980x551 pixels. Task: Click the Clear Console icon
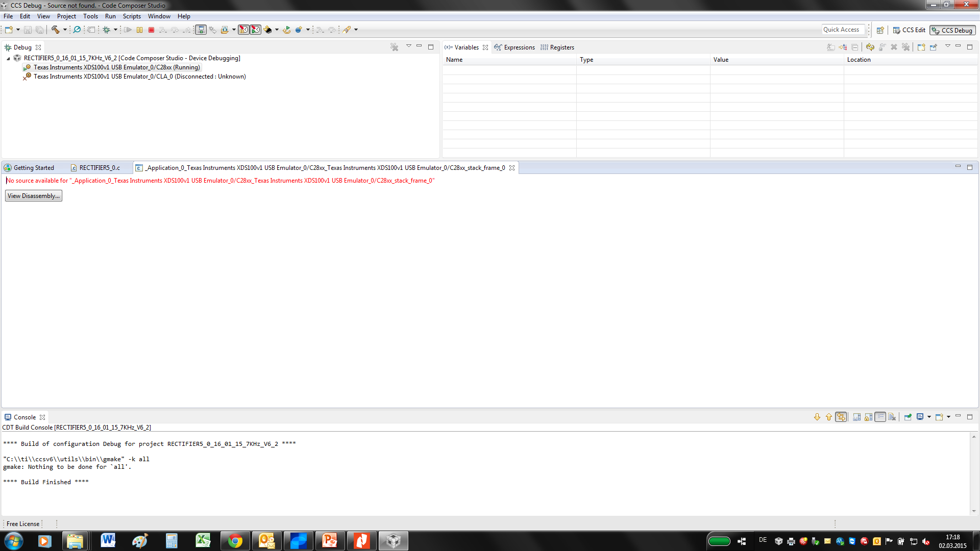tap(892, 417)
